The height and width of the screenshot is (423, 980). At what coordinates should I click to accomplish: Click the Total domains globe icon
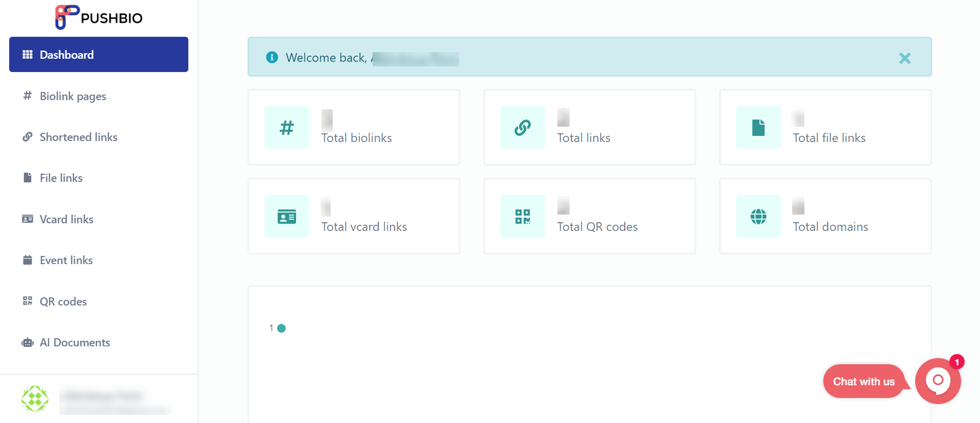[x=758, y=216]
